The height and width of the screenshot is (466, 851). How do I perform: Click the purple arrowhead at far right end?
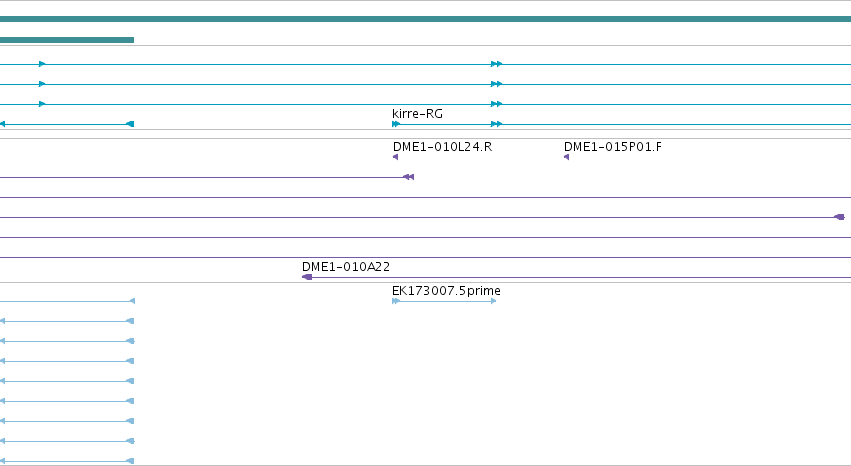(839, 217)
